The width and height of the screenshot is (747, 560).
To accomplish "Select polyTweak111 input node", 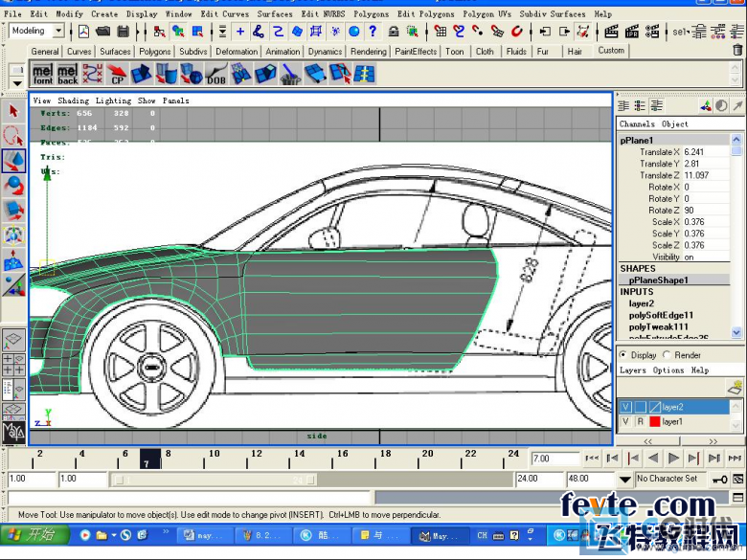I will [658, 326].
